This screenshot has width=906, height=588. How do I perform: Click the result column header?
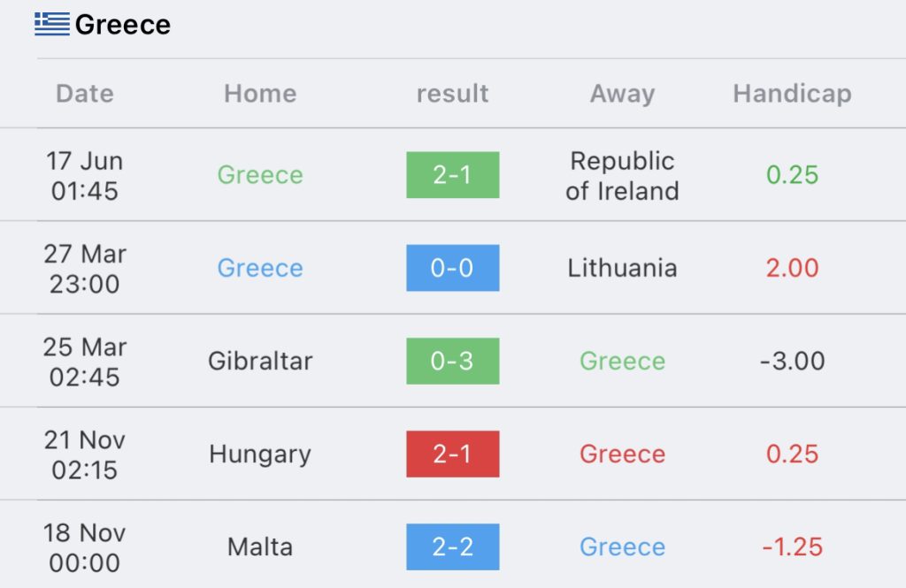[x=452, y=94]
